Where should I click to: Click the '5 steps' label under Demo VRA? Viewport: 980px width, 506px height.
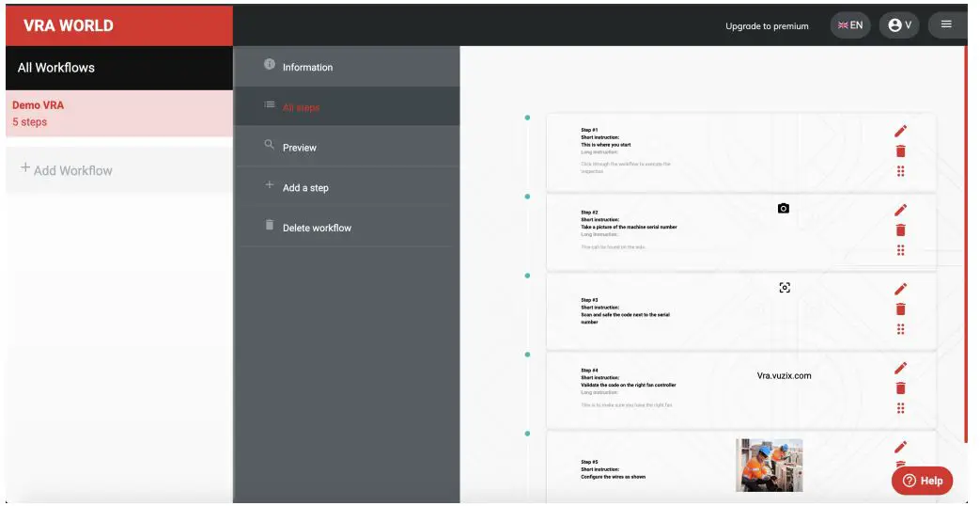pos(29,122)
